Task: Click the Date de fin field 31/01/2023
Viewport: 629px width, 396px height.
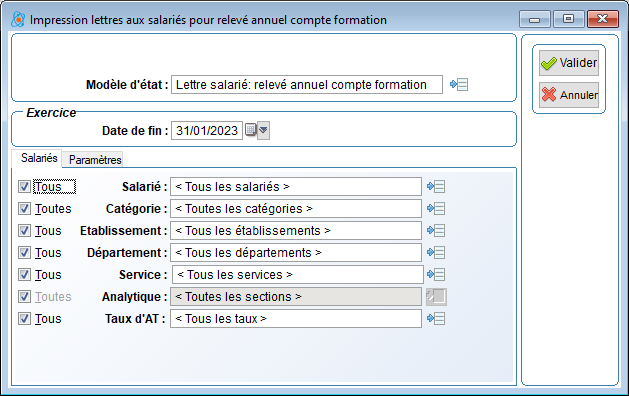Action: point(207,130)
